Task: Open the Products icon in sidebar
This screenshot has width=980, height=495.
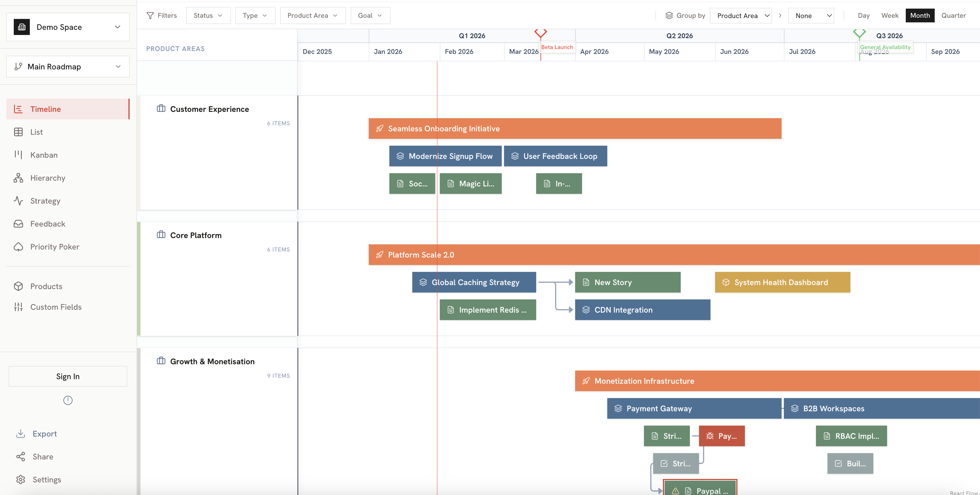Action: (x=18, y=286)
